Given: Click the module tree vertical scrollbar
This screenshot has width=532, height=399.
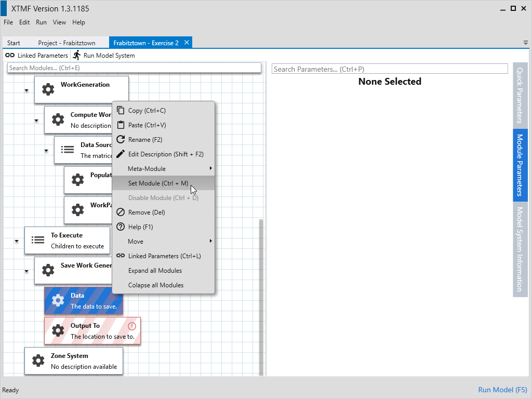Looking at the screenshot, I should pyautogui.click(x=261, y=291).
